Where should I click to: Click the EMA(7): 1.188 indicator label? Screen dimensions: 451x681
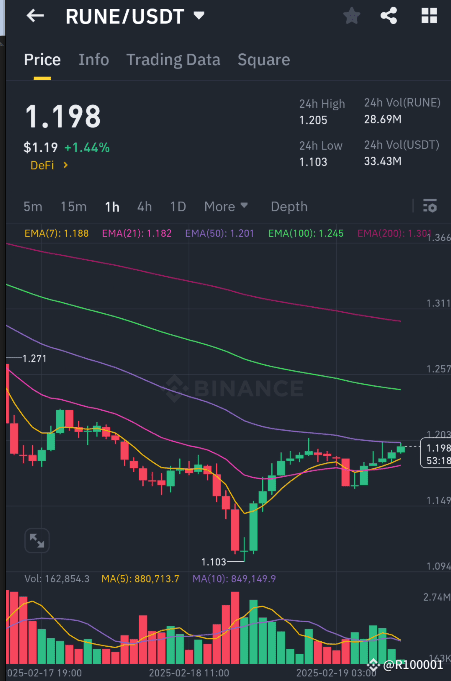[56, 234]
